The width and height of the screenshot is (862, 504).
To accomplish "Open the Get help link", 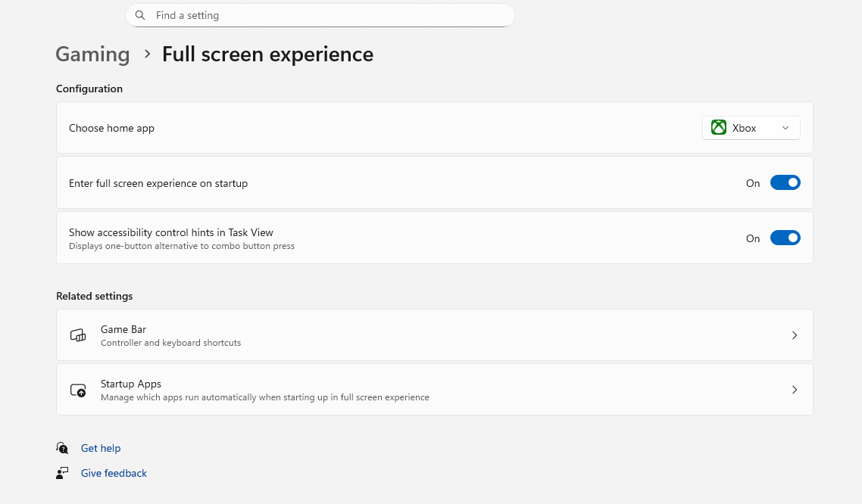I will tap(101, 447).
